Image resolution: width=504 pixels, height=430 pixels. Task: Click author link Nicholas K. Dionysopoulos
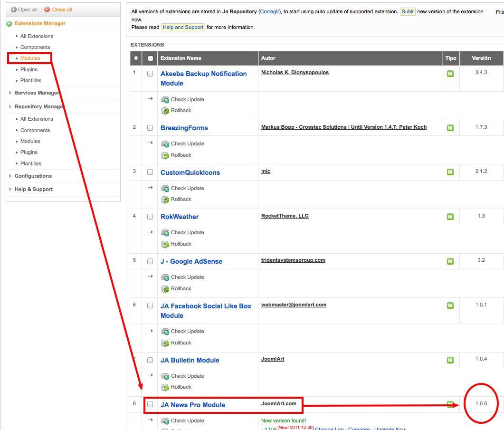295,72
